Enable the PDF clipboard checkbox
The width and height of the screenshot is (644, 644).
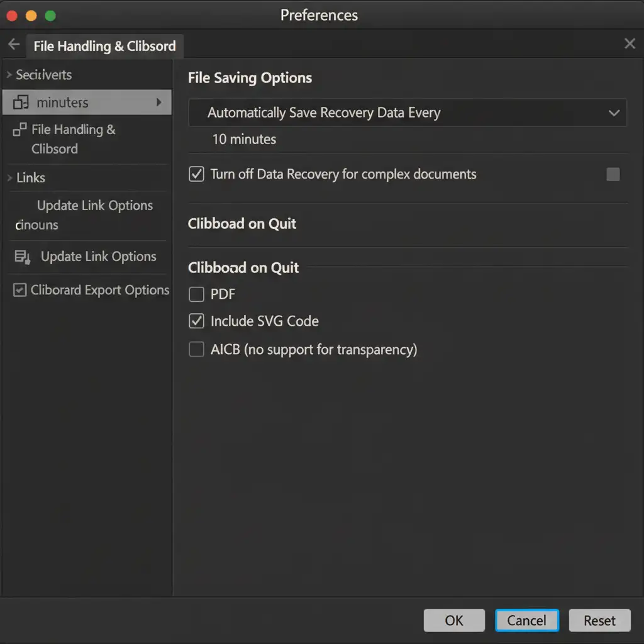tap(197, 294)
